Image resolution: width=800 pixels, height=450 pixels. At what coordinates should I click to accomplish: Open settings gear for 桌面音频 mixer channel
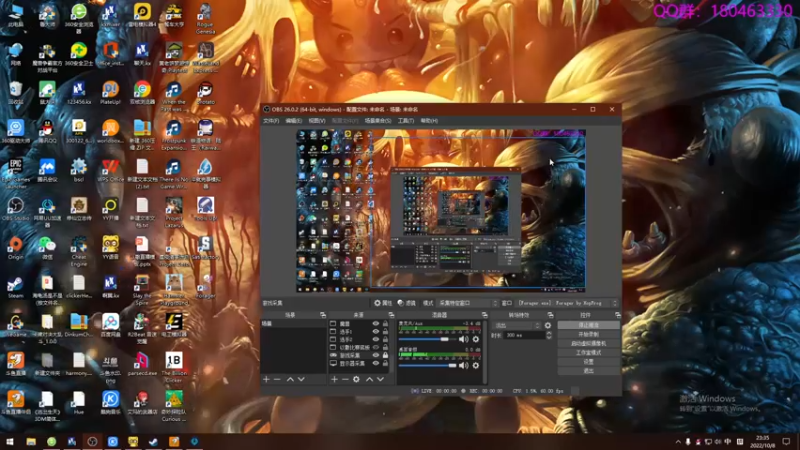pyautogui.click(x=476, y=365)
